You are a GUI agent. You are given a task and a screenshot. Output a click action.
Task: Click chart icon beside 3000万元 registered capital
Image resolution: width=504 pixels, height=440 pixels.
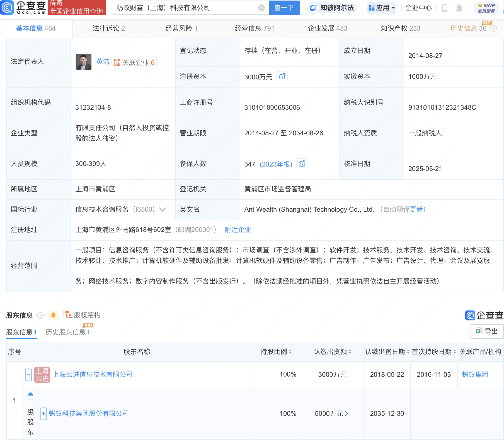tap(282, 76)
